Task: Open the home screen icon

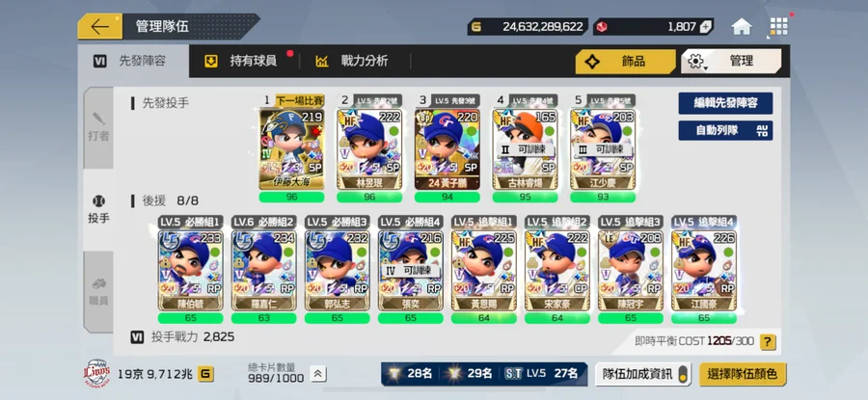Action: coord(742,27)
